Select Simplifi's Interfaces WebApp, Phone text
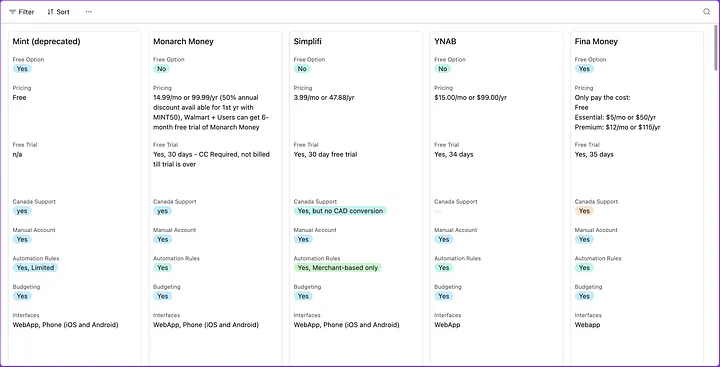 (x=346, y=325)
